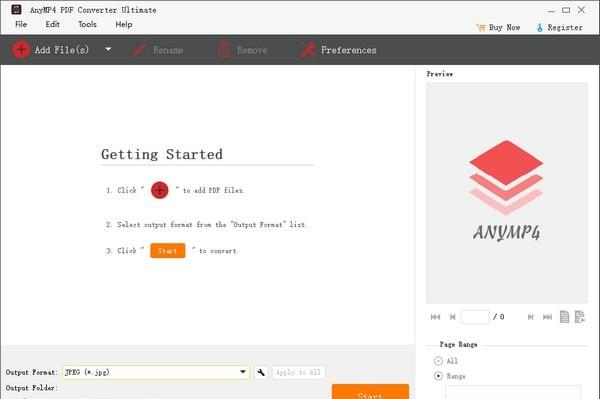The height and width of the screenshot is (399, 600).
Task: Close the application window
Action: point(581,10)
